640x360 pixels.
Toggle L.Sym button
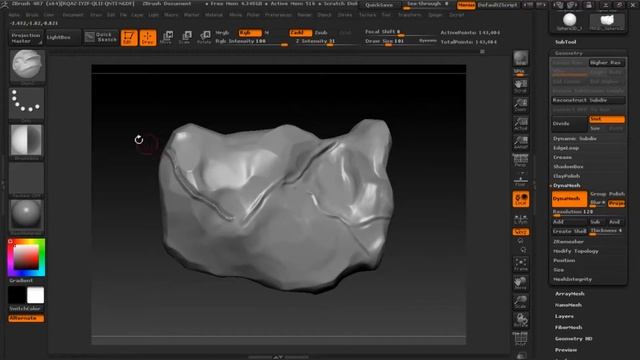pyautogui.click(x=520, y=219)
